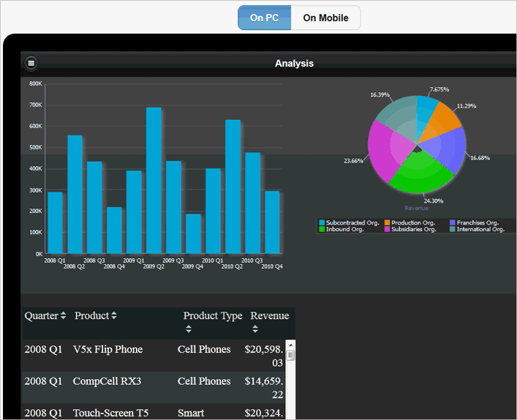
Task: Sort table by Product Type arrows
Action: point(189,329)
